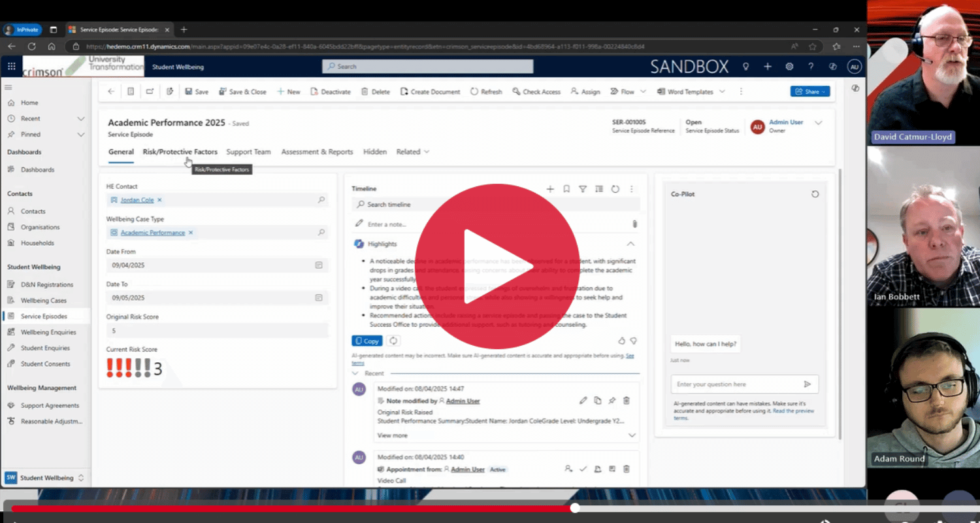Open the Date From calendar picker
This screenshot has width=980, height=523.
(x=319, y=265)
